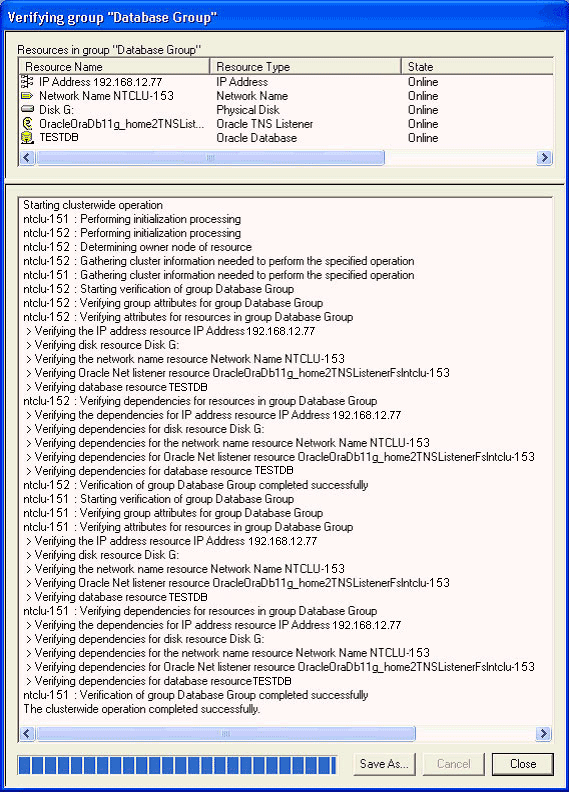The image size is (569, 792).
Task: Click 'Oracle TNS Listener' resource type cell
Action: pos(265,124)
